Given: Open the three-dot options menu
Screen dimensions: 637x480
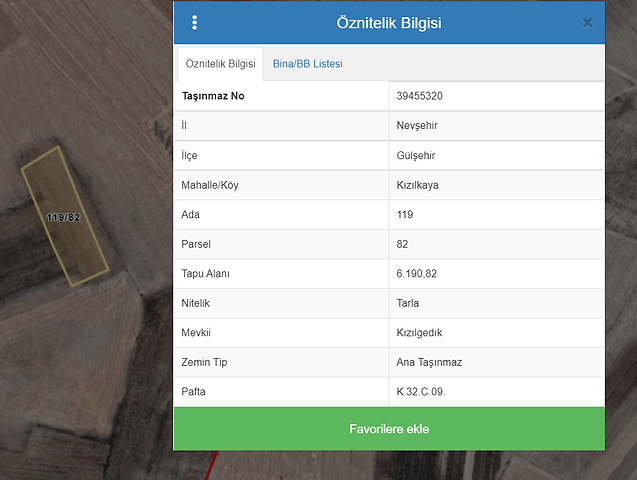Looking at the screenshot, I should [194, 23].
